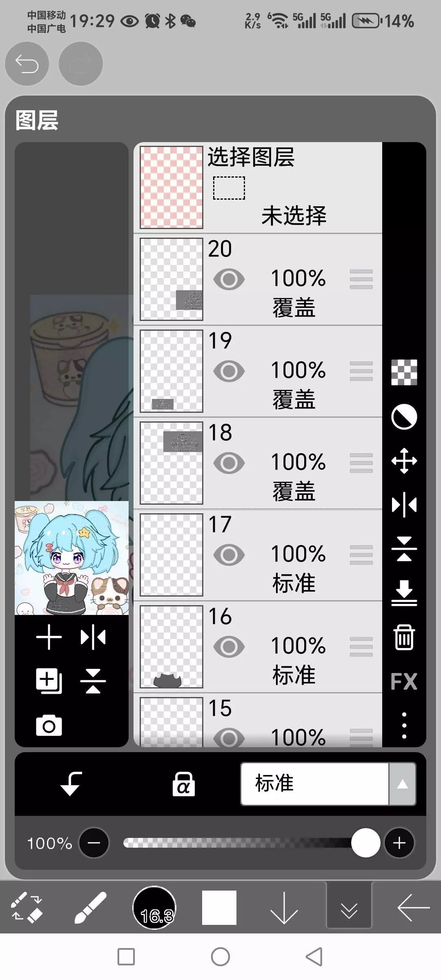Expand blend mode list arrow
Viewport: 441px width, 980px height.
403,784
